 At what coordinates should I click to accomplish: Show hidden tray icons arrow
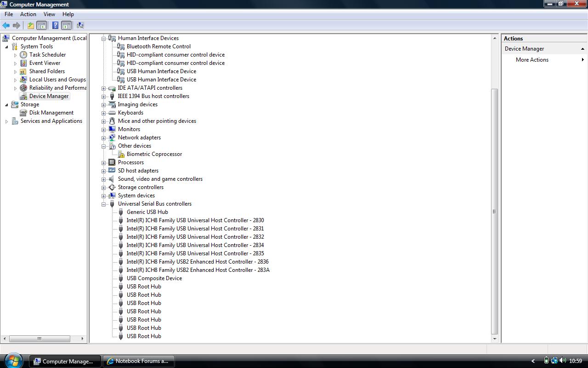tap(533, 361)
